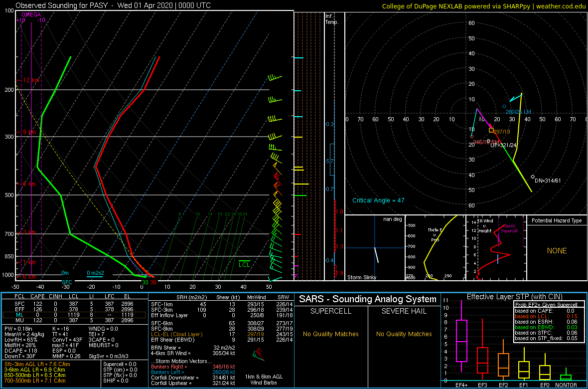Click the magenta OMEGA label
The width and height of the screenshot is (588, 389).
[30, 14]
